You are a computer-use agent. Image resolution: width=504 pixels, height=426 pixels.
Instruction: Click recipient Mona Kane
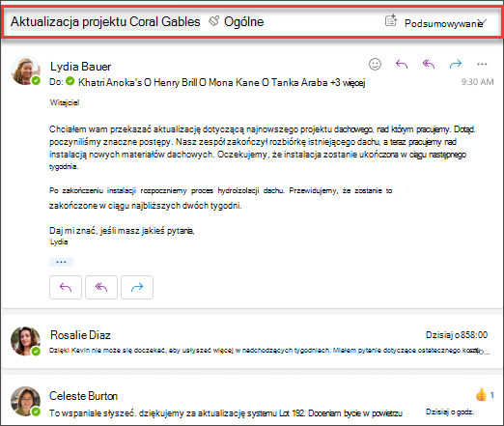point(234,83)
